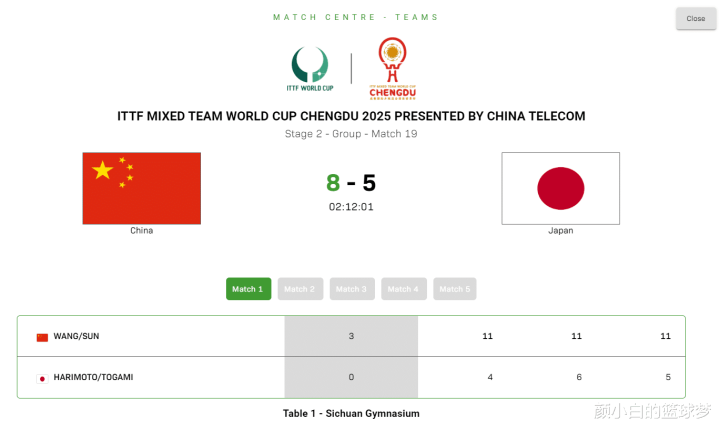
Task: Click the WANG/SUN player row
Action: (76, 336)
